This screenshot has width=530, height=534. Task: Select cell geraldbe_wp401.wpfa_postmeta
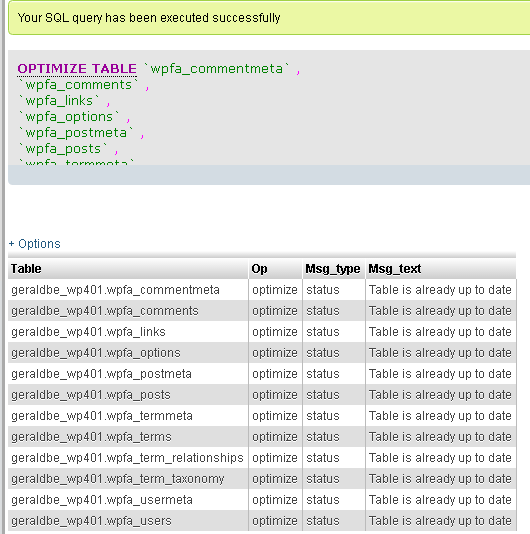pos(128,374)
